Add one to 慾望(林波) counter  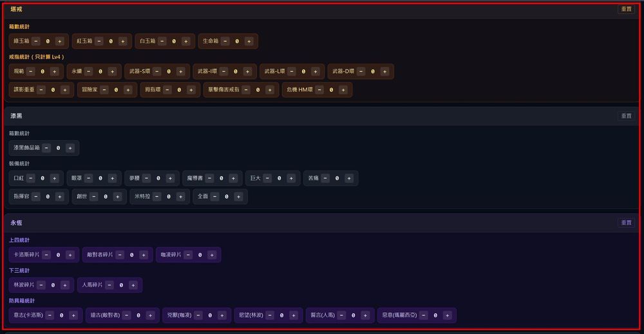click(293, 315)
